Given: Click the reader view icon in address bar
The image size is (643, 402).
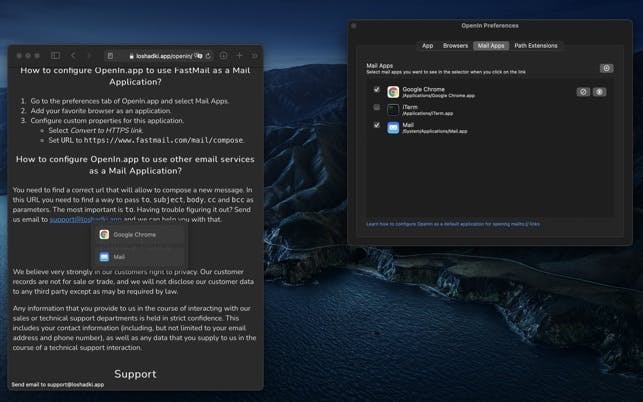Looking at the screenshot, I should [110, 56].
